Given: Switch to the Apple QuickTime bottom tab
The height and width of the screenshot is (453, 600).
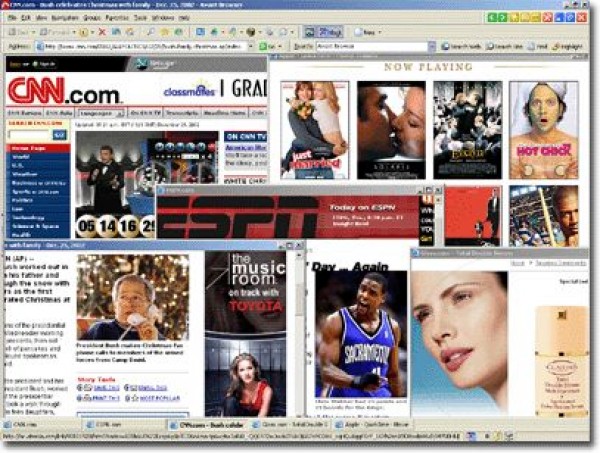Looking at the screenshot, I should (x=373, y=425).
